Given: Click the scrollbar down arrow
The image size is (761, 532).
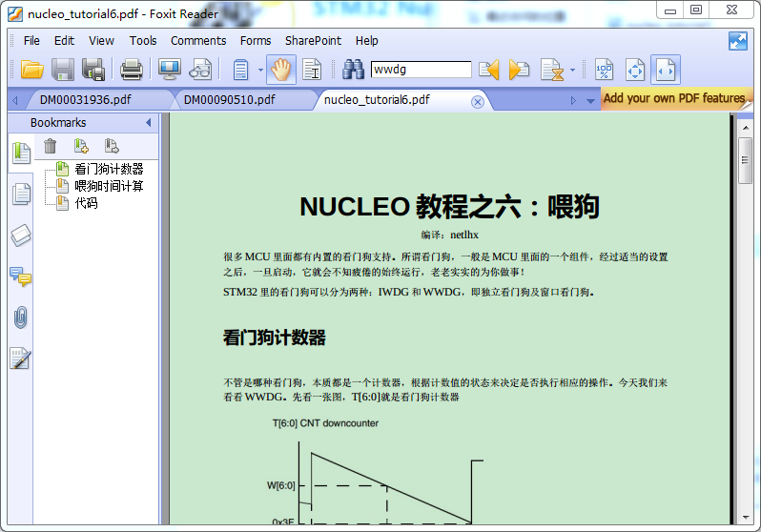Looking at the screenshot, I should tap(745, 518).
